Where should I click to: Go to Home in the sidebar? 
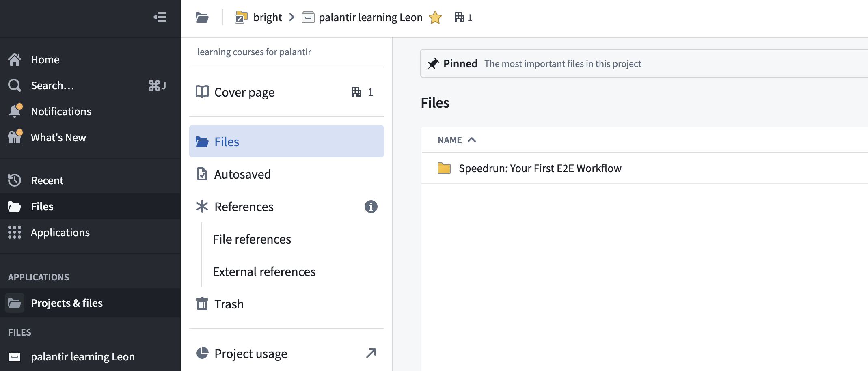(45, 60)
